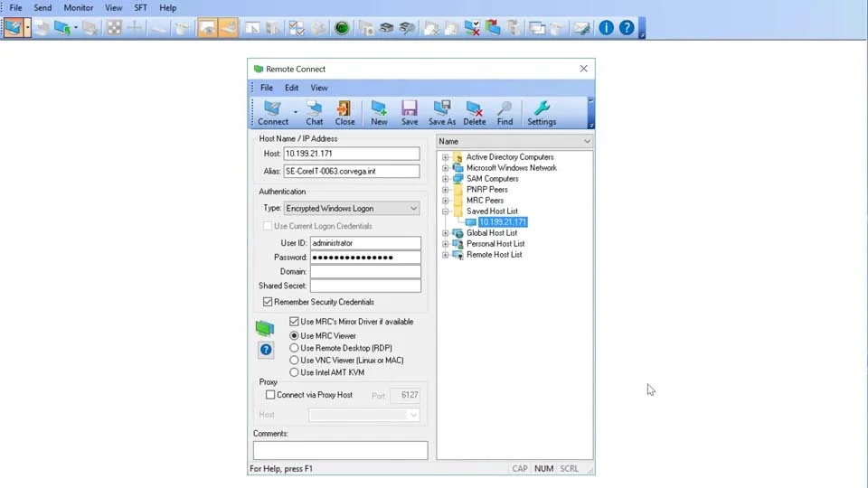Open the Authentication Type dropdown
Screen dimensions: 868x488
pos(413,209)
